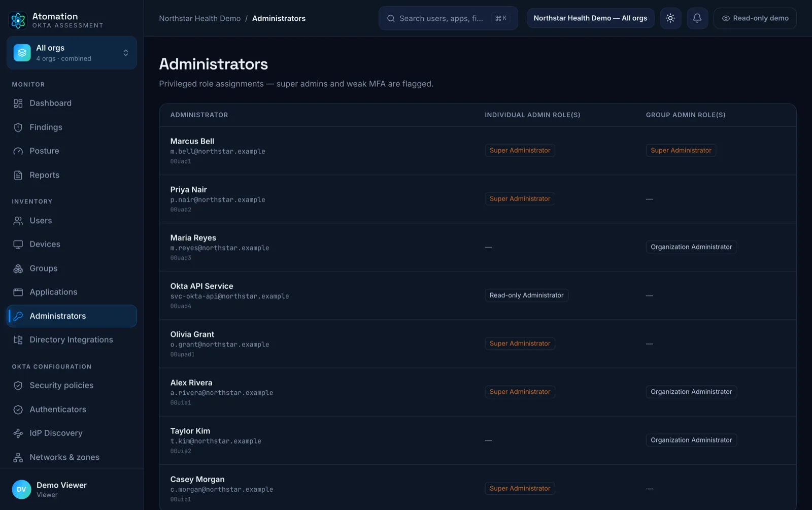Click the Directory Integrations tree icon
The width and height of the screenshot is (812, 510).
click(x=18, y=340)
